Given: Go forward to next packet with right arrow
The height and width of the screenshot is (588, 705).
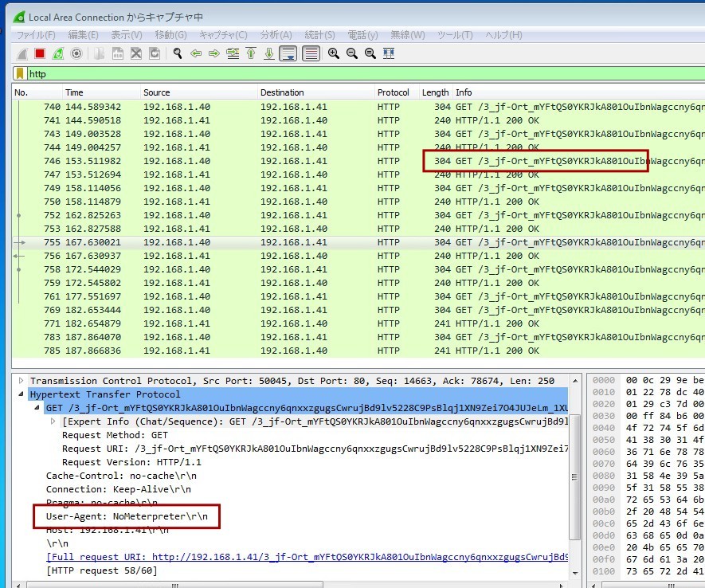Looking at the screenshot, I should [214, 54].
